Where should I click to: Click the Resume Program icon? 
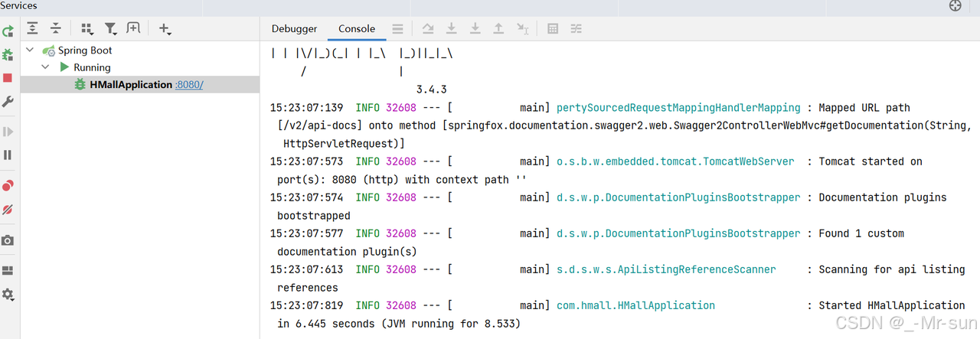(x=8, y=132)
